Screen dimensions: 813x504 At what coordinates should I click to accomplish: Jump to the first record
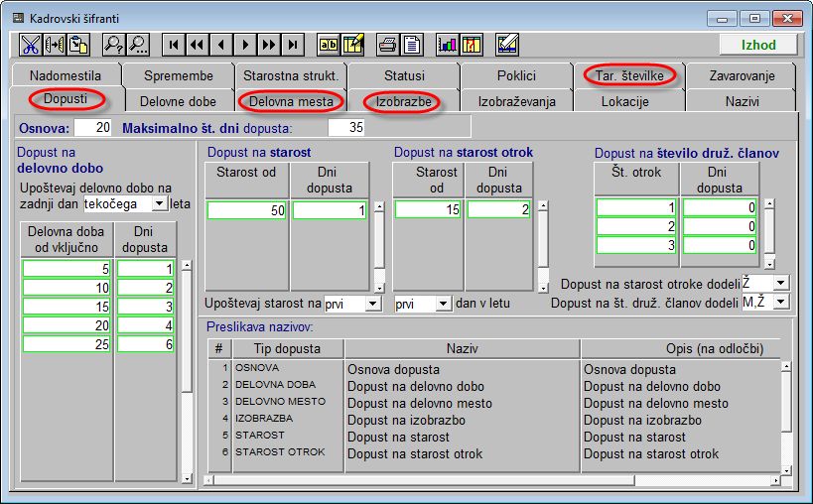(x=174, y=45)
